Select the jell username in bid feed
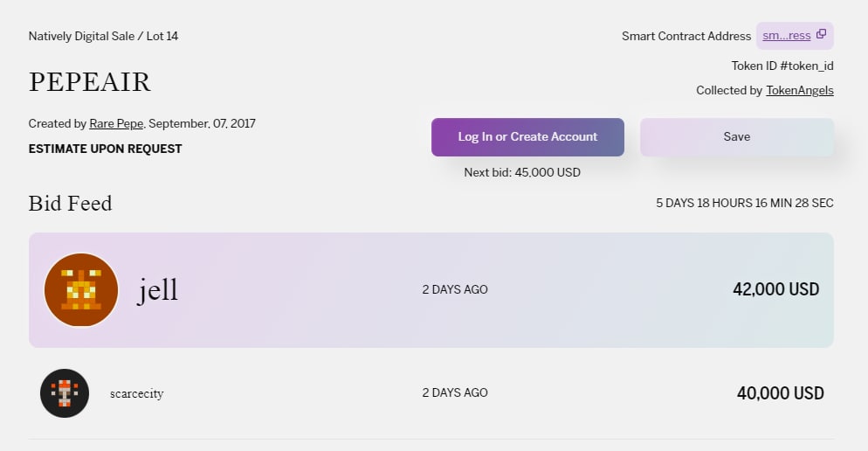This screenshot has height=451, width=868. [157, 290]
